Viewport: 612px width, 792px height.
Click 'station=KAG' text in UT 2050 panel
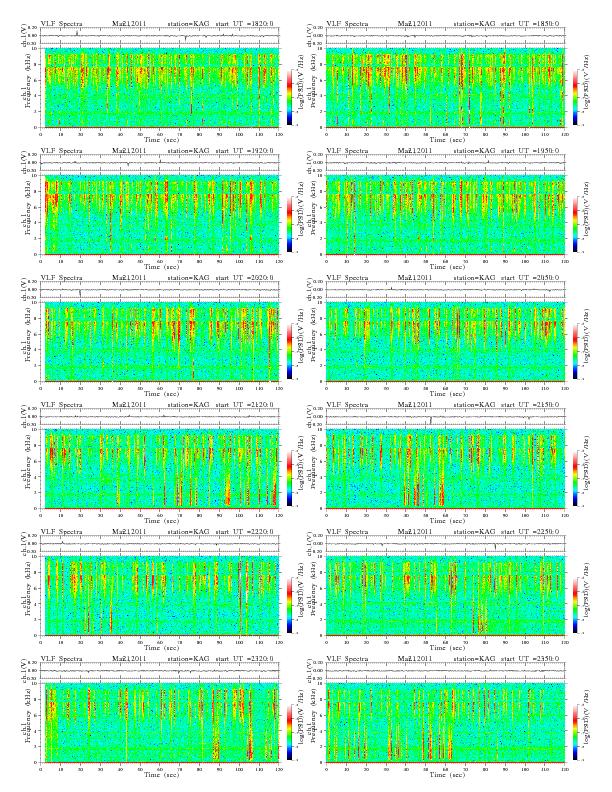474,278
